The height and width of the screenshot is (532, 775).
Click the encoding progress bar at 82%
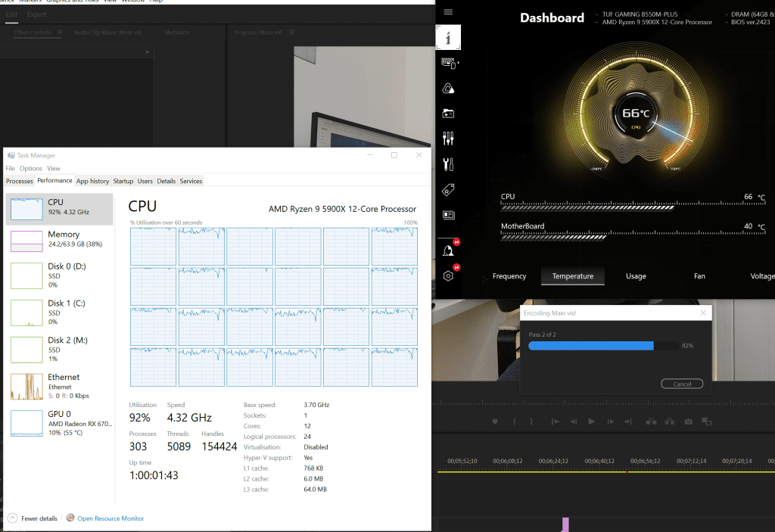[x=603, y=346]
